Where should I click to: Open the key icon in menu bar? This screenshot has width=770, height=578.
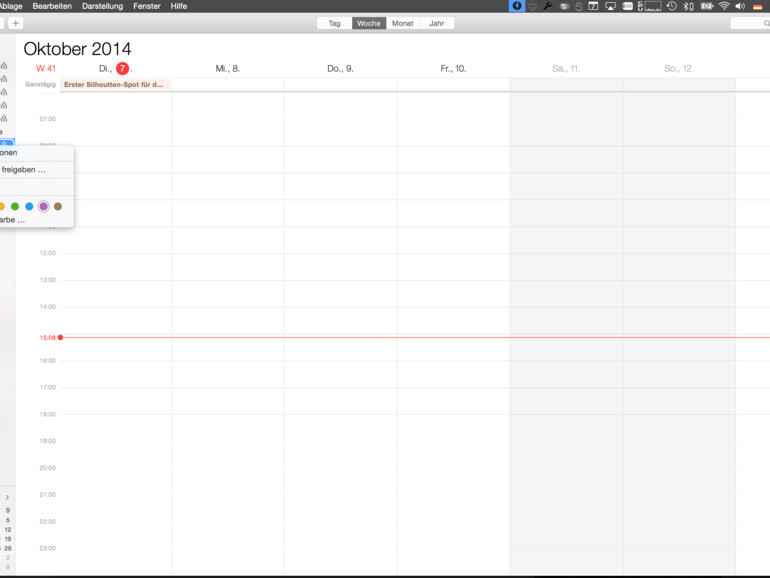[548, 6]
